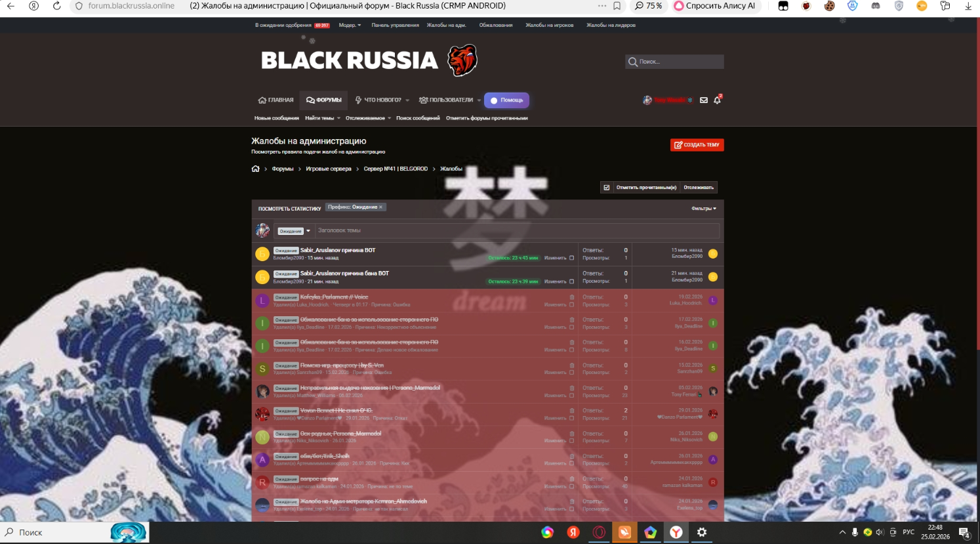The image size is (980, 544).
Task: Tick the checkbox on the Sabir_Aruslanov причина бана BOT row
Action: [x=571, y=282]
